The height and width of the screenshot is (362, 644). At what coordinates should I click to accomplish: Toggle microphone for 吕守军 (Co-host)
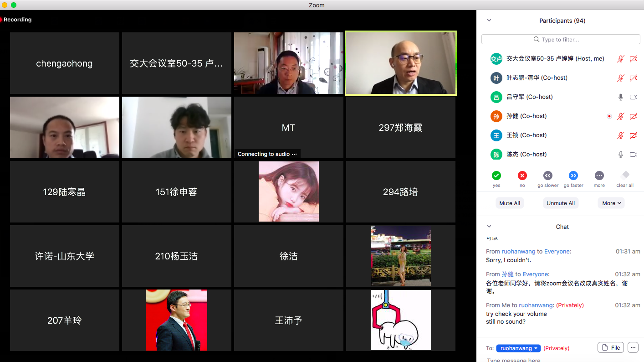tap(620, 97)
